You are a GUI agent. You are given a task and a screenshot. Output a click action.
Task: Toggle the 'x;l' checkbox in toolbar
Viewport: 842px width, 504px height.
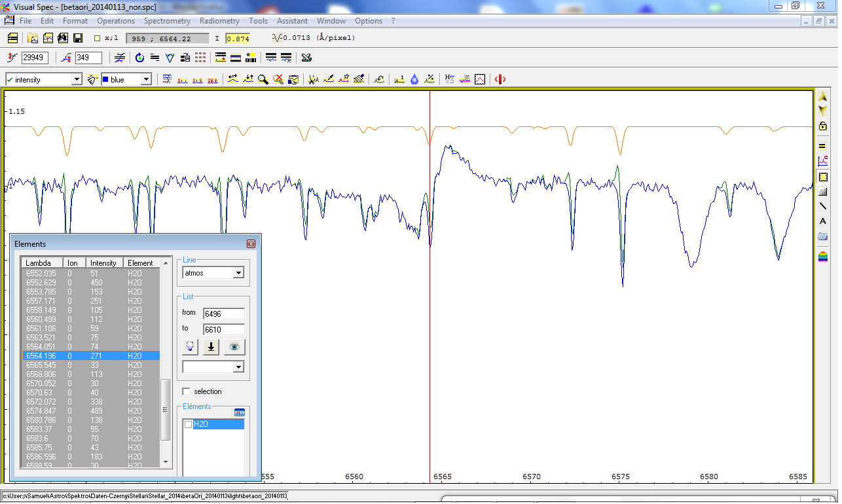(98, 38)
